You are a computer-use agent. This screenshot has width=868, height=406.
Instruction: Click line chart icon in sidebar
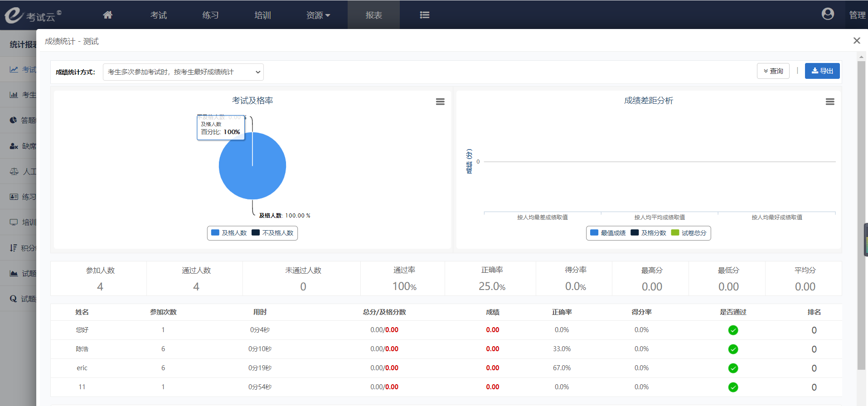click(x=14, y=69)
